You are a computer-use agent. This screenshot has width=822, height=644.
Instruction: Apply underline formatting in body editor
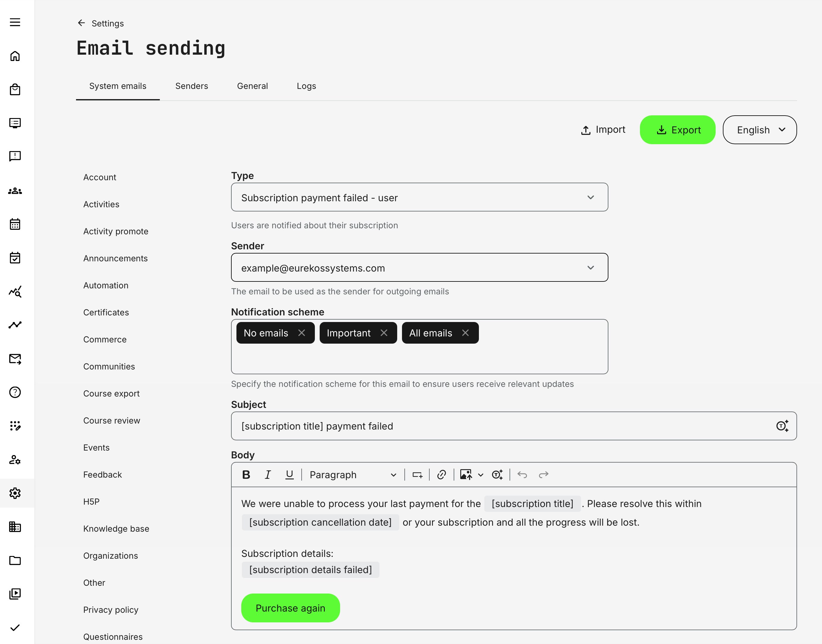click(289, 475)
